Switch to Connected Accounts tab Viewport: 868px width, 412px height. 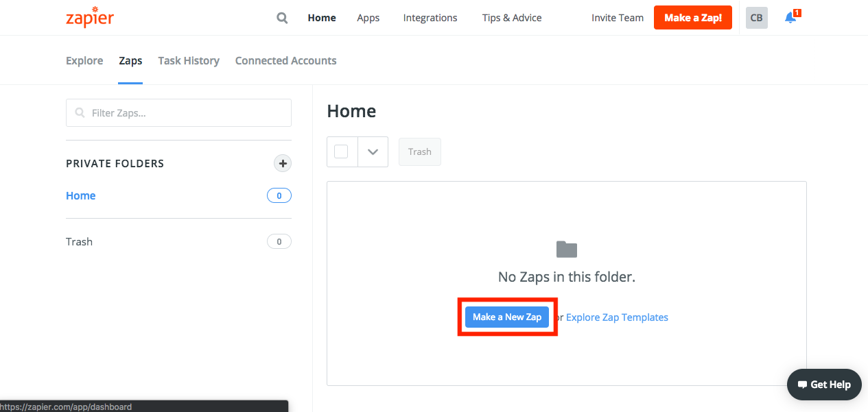click(x=285, y=60)
